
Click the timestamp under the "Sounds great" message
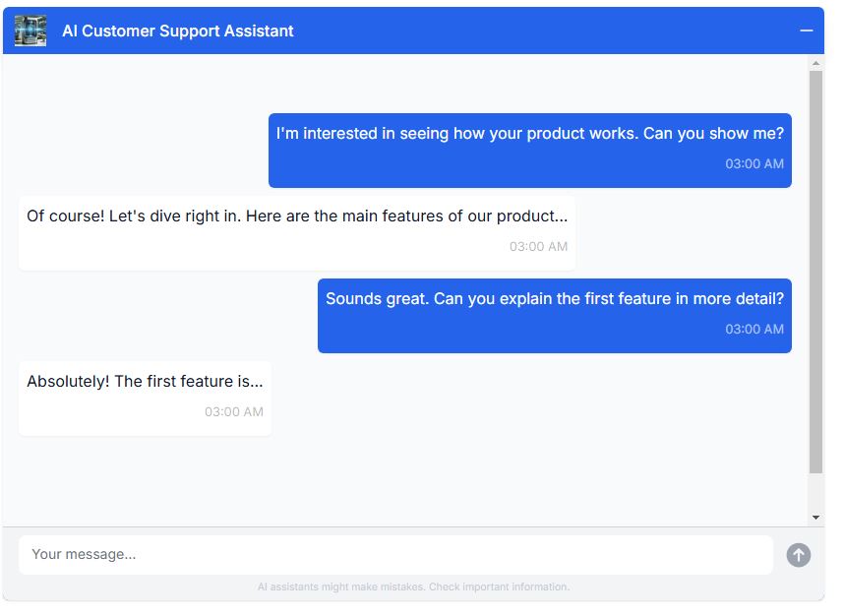click(754, 329)
